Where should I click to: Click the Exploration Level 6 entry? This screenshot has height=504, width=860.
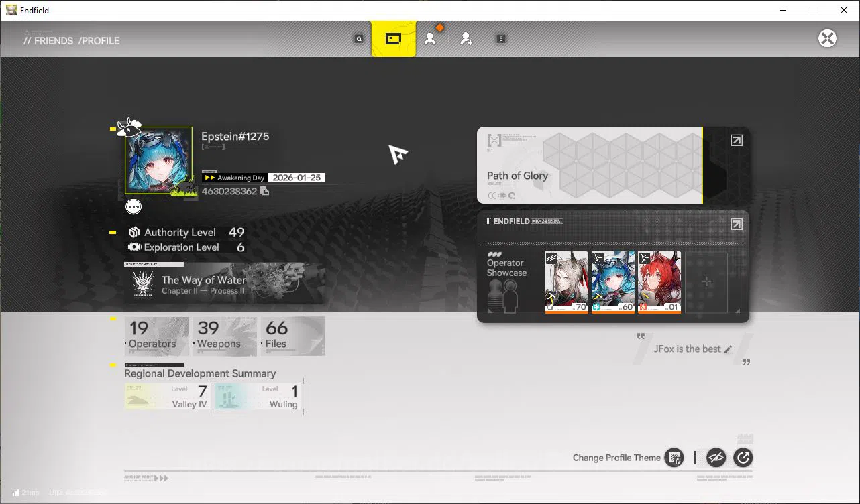[186, 247]
